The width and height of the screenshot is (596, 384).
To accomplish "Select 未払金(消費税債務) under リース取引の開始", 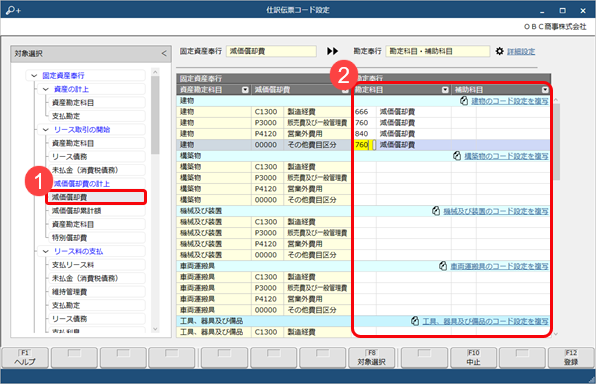I will pyautogui.click(x=97, y=170).
